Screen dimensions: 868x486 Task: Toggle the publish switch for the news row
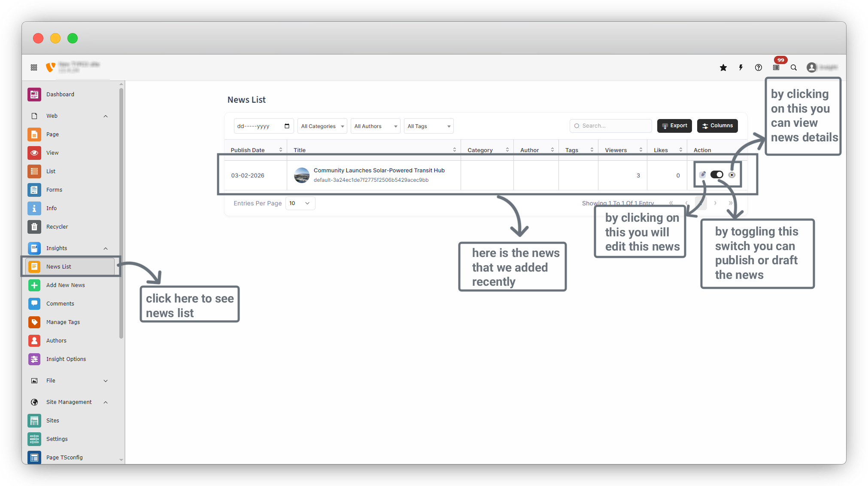[x=717, y=174]
